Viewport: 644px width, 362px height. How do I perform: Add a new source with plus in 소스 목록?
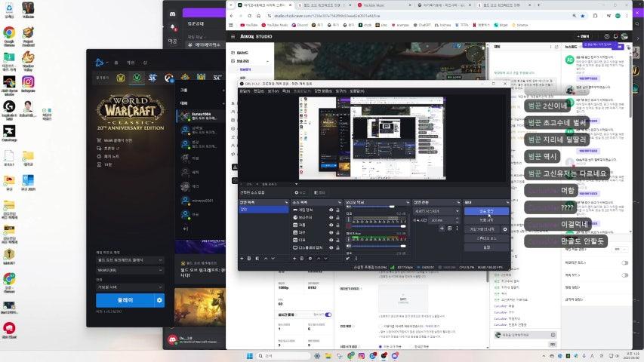coord(294,258)
